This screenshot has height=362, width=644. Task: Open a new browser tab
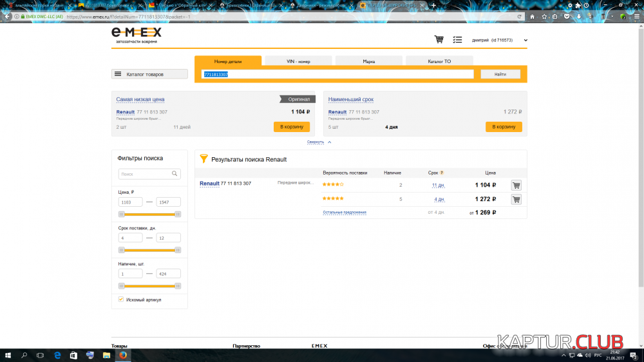coord(433,5)
